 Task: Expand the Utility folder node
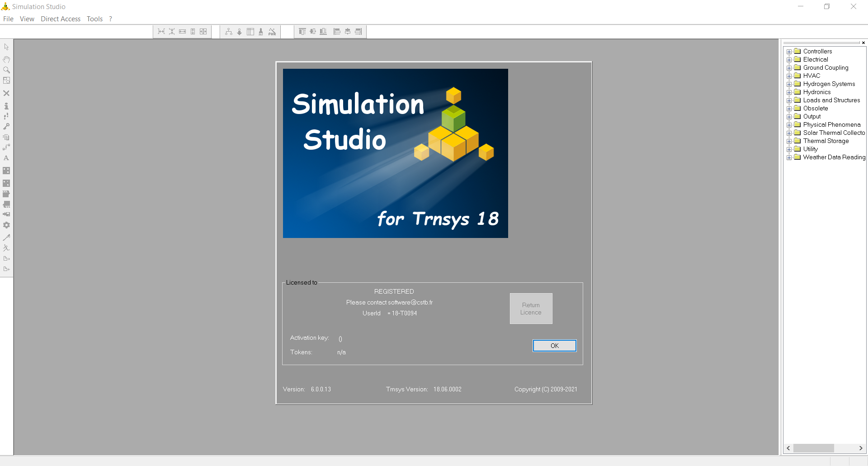[x=789, y=149]
